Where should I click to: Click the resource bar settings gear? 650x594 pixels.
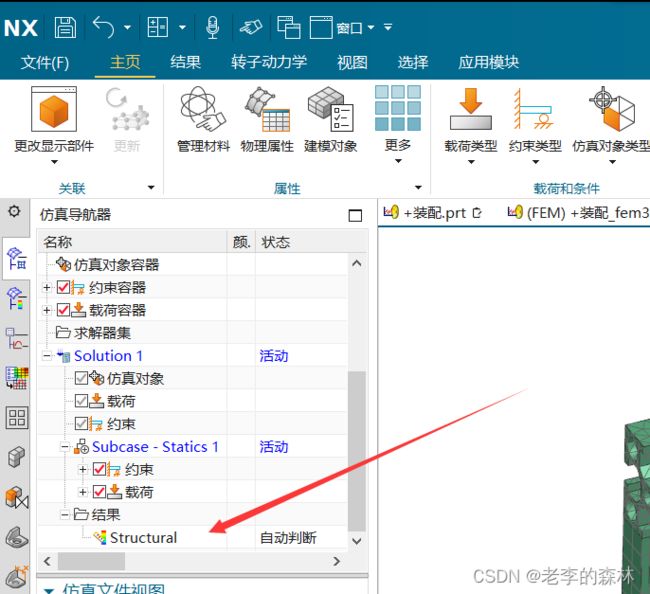pyautogui.click(x=14, y=211)
